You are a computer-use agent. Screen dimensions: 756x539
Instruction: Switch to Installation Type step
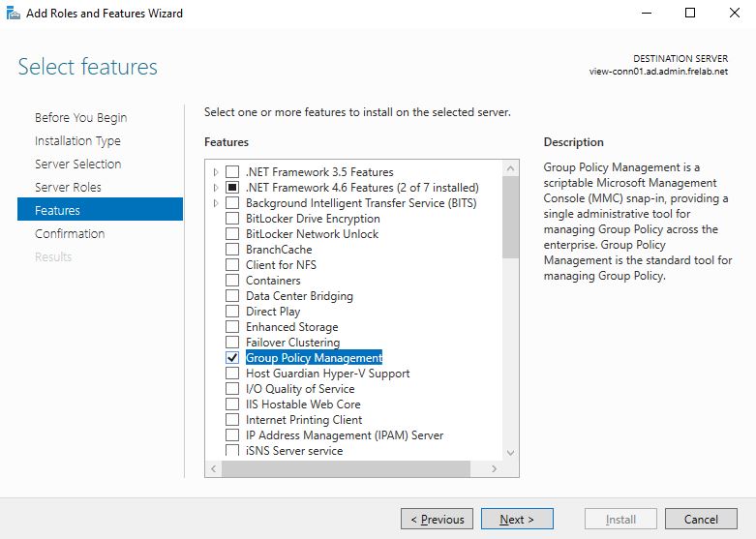77,140
